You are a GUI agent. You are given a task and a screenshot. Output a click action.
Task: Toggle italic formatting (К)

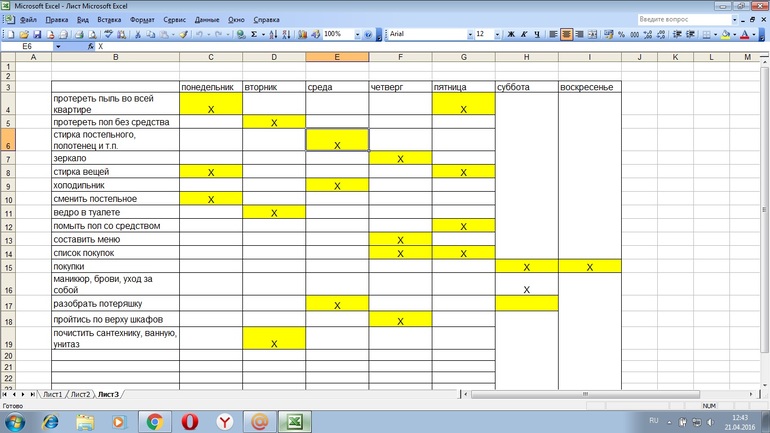[x=524, y=34]
